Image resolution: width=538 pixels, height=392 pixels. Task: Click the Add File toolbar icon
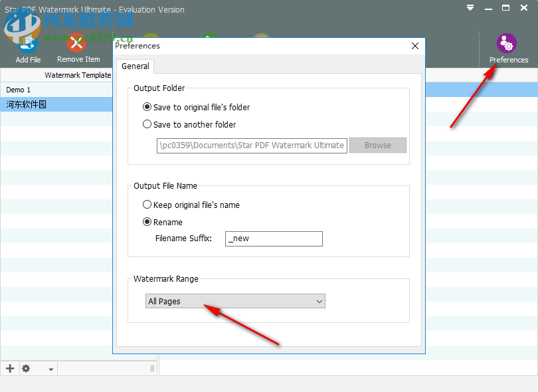tap(28, 50)
